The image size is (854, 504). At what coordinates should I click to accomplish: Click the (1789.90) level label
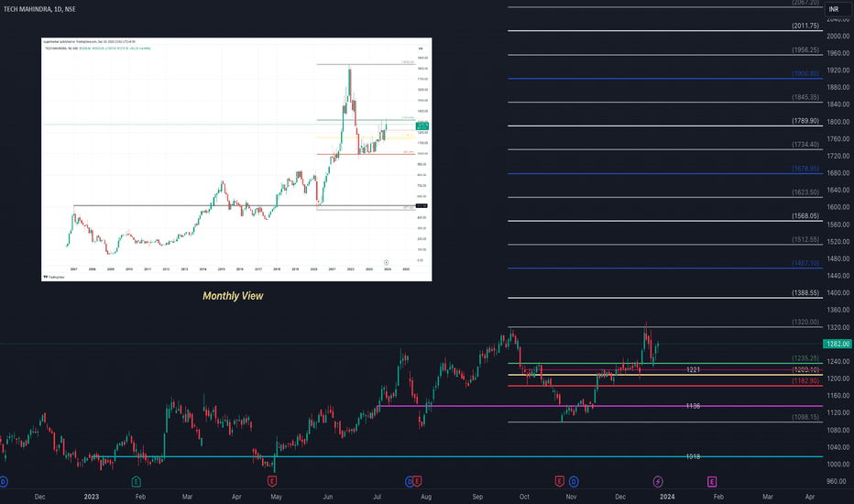coord(805,121)
